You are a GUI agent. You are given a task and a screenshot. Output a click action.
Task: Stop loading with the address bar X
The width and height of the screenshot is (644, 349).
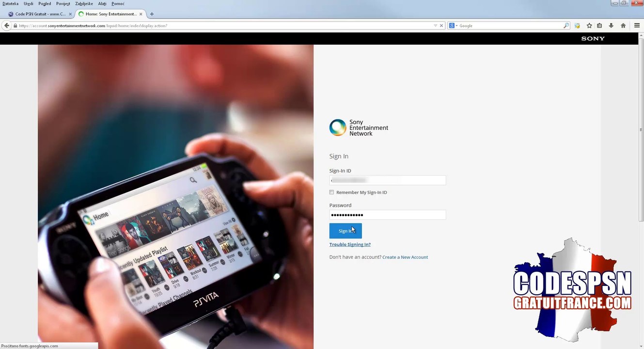pos(441,26)
